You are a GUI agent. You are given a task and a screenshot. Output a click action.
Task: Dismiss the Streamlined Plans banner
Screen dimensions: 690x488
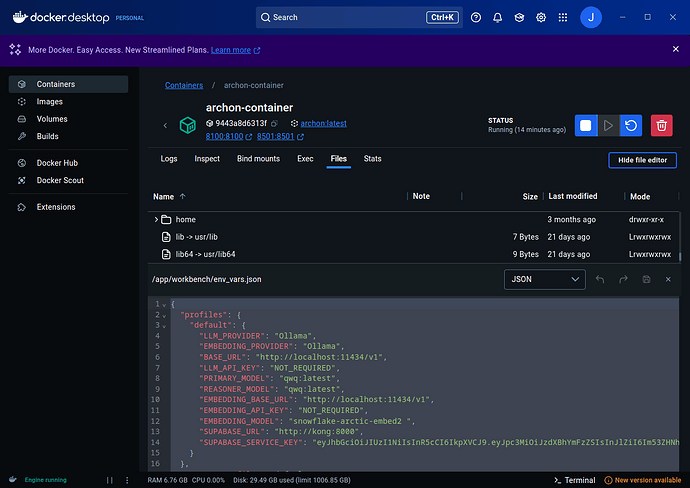tap(675, 49)
